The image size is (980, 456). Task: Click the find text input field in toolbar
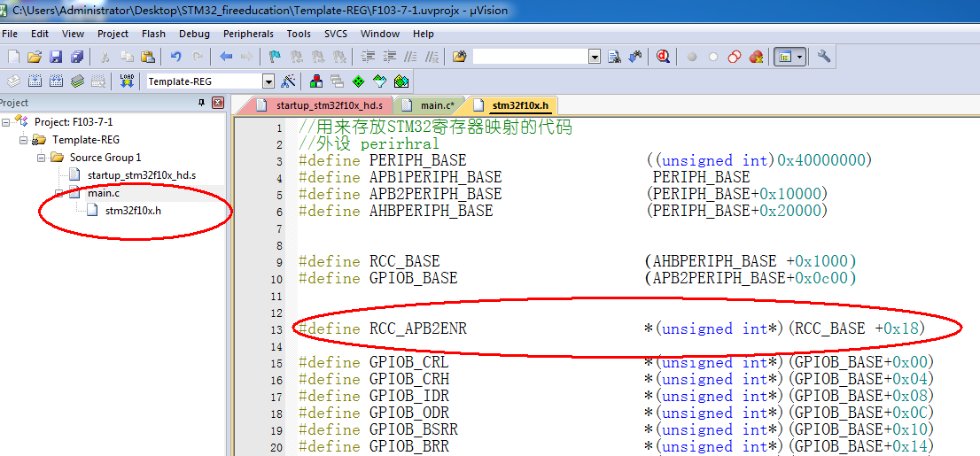coord(529,57)
